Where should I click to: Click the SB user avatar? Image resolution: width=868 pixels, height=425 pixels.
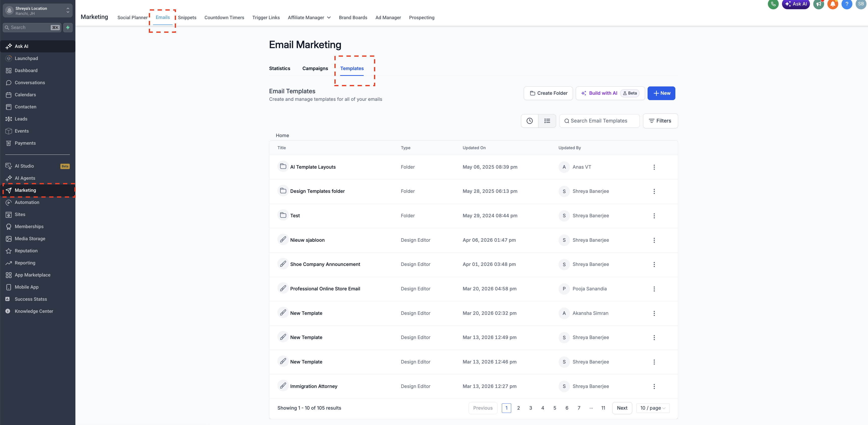pos(861,4)
